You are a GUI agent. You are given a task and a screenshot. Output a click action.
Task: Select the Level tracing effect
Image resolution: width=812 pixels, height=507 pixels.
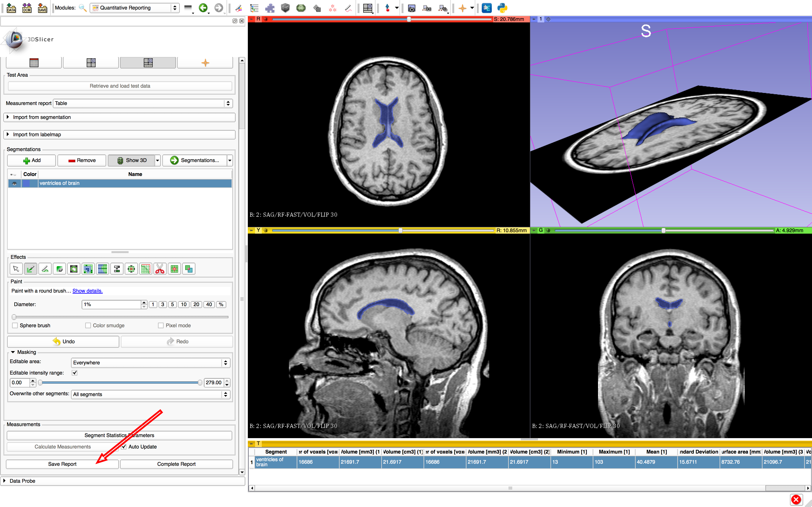[74, 269]
